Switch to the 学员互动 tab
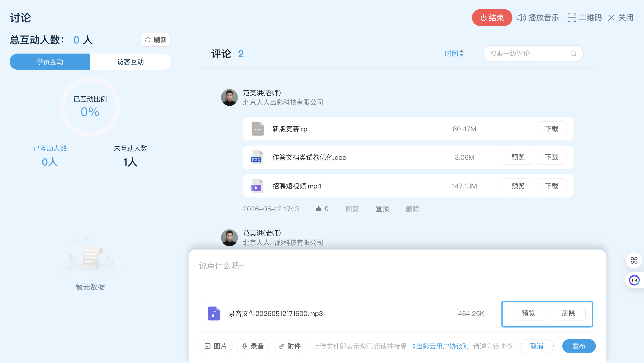644x363 pixels. pyautogui.click(x=50, y=62)
